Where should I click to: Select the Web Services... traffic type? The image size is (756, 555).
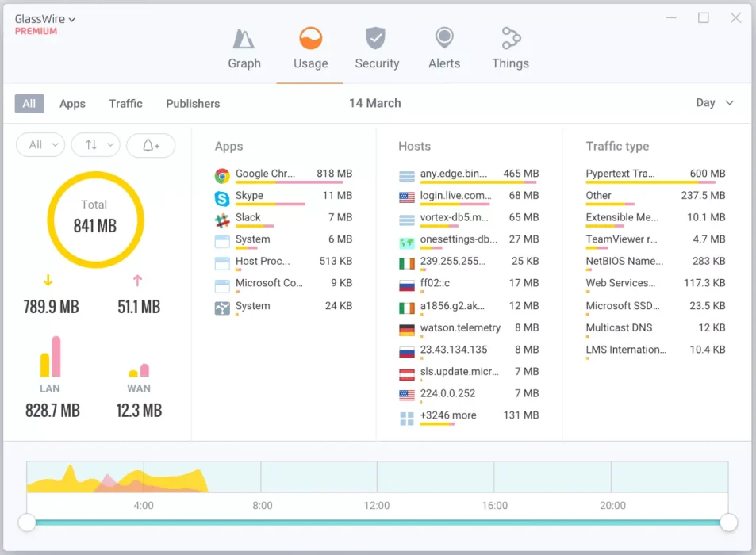[x=656, y=285]
